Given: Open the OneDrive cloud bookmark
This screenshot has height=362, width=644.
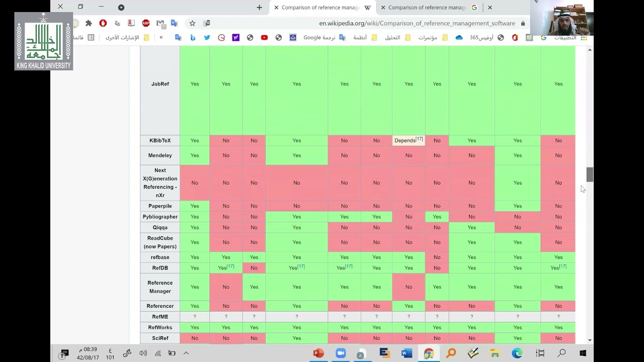Looking at the screenshot, I should pyautogui.click(x=459, y=38).
